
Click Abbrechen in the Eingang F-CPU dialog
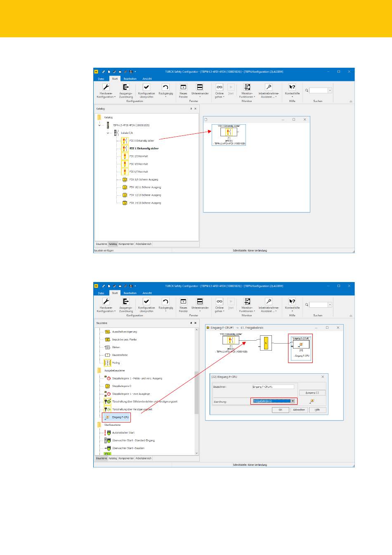click(x=299, y=410)
